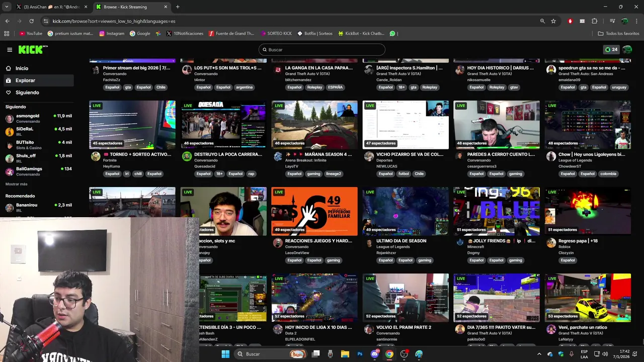Show hidden system tray icons

(x=539, y=354)
